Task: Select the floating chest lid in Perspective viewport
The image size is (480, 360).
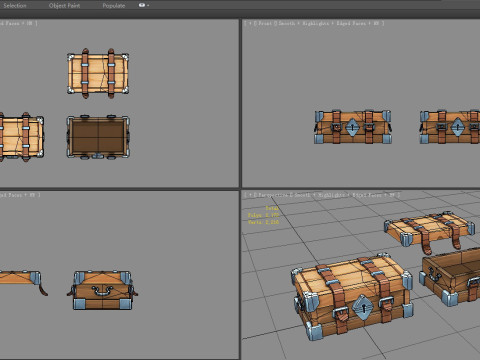Action: pos(430,232)
